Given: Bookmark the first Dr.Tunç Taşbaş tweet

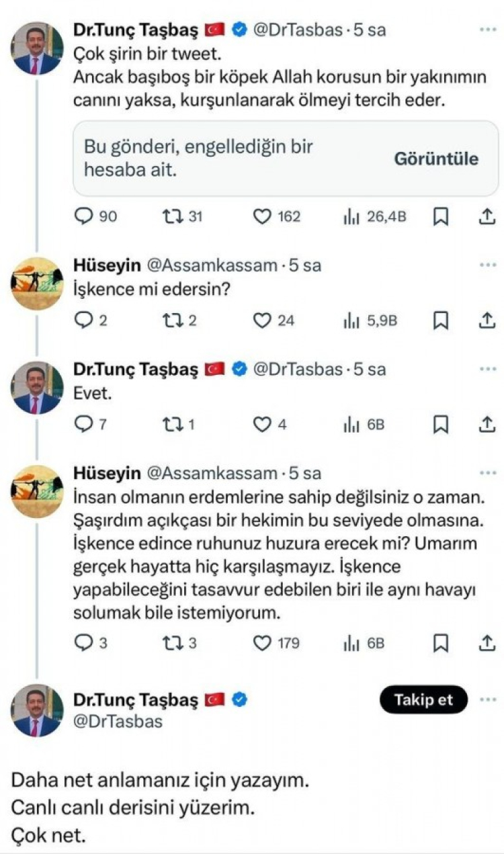Looking at the screenshot, I should click(441, 216).
